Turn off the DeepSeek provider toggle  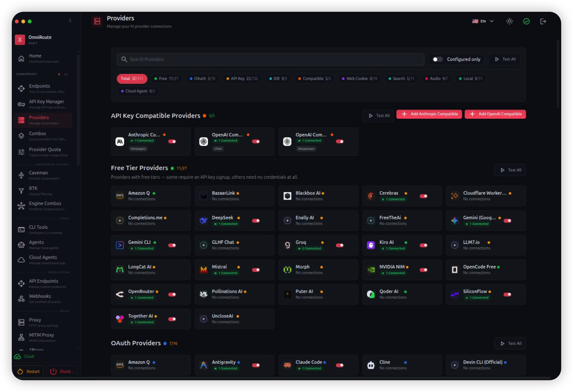coord(256,221)
